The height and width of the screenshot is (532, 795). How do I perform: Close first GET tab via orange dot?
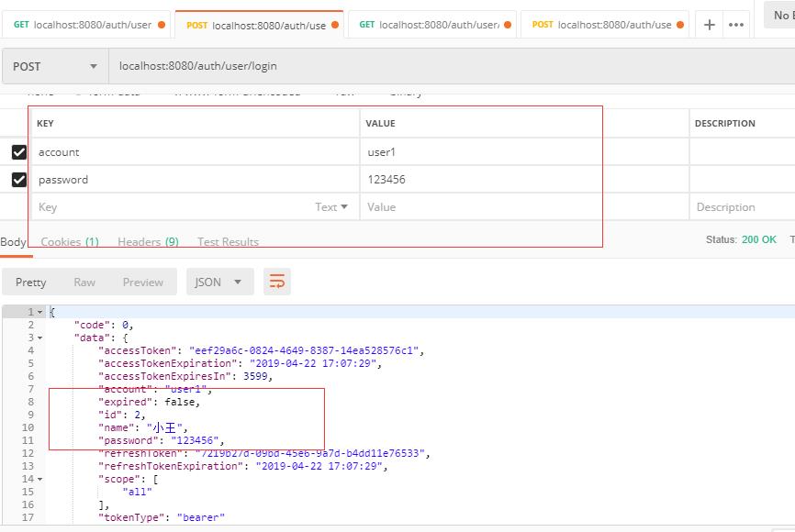(x=162, y=25)
